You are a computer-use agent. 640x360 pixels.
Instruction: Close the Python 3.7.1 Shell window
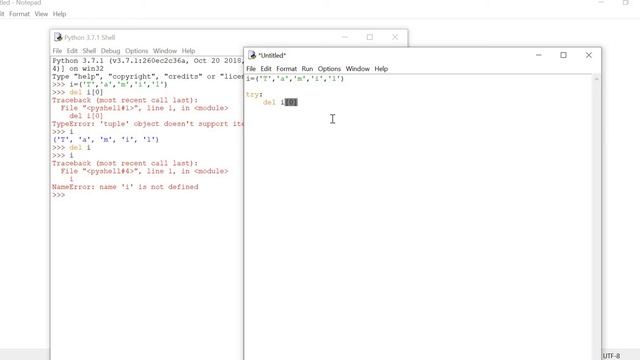pos(395,37)
